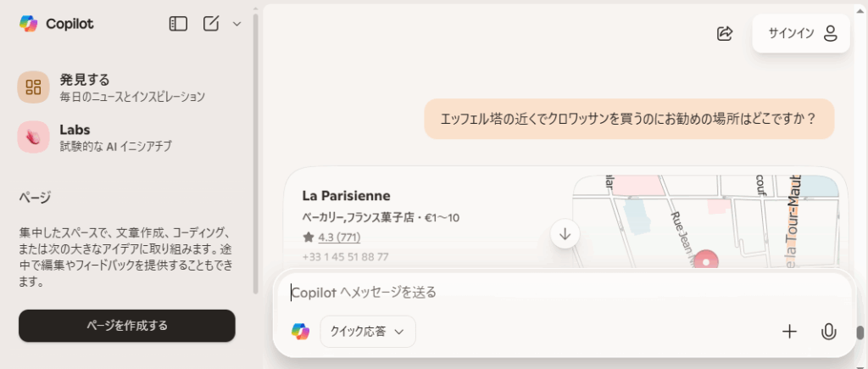Start a new chat with compose icon
Image resolution: width=868 pixels, height=369 pixels.
211,24
